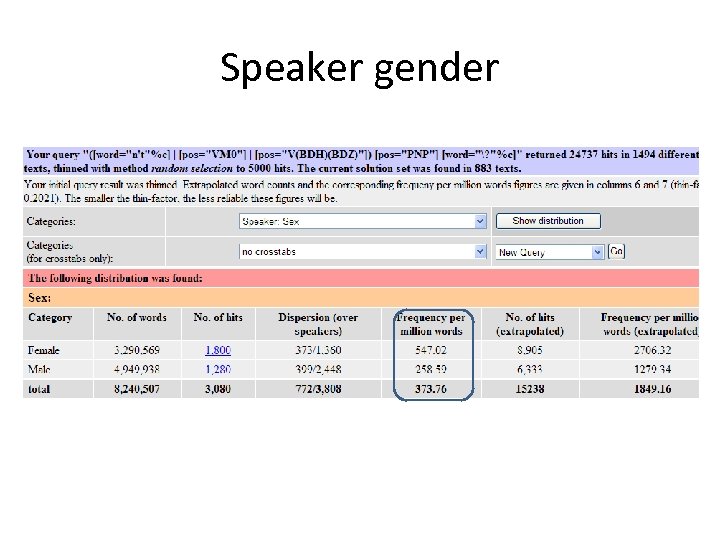Select the total hits value 3,080
The width and height of the screenshot is (720, 540).
pos(218,389)
